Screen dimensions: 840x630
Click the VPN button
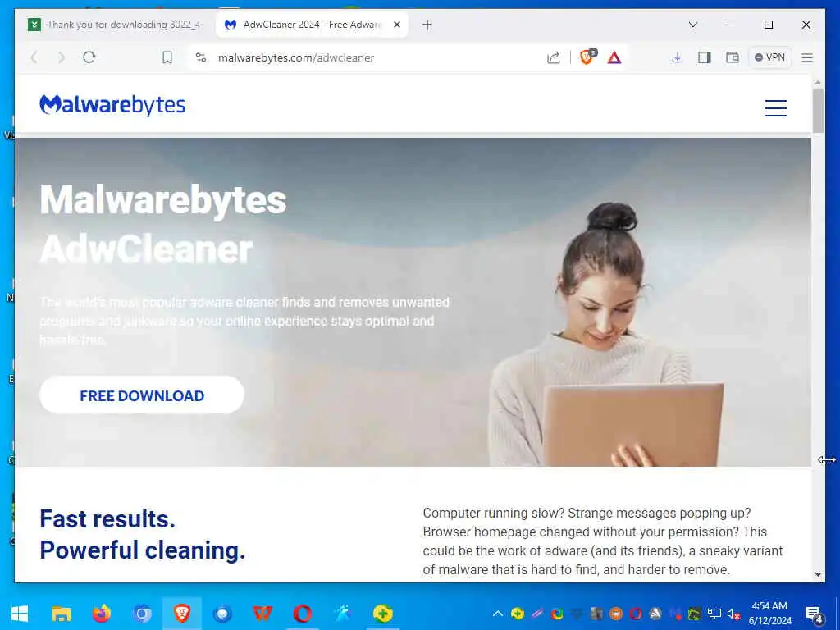[769, 57]
